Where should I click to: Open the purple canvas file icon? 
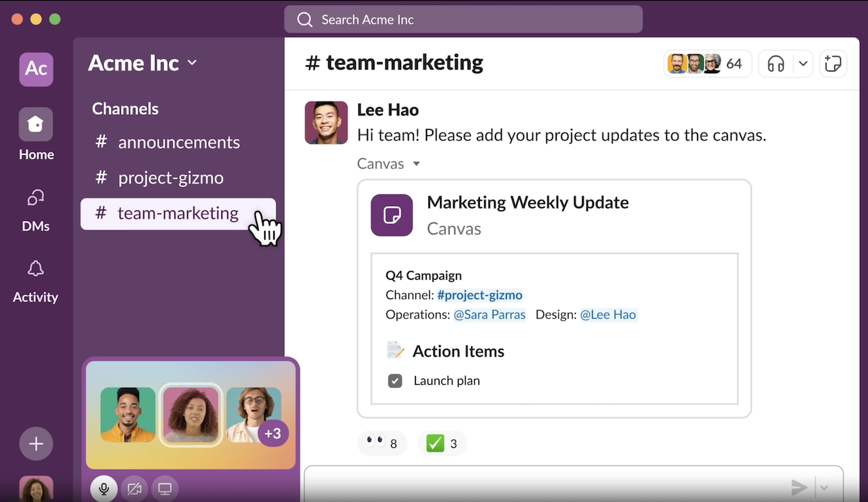pos(392,215)
